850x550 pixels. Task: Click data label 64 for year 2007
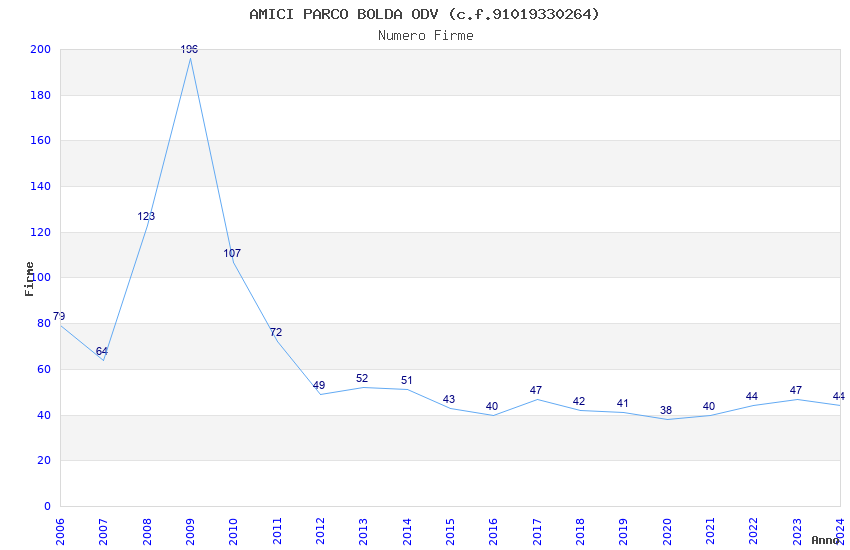pos(102,351)
